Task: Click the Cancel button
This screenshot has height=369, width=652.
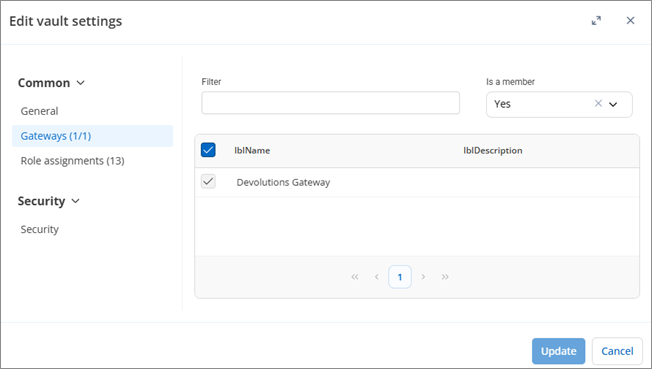Action: (x=617, y=351)
